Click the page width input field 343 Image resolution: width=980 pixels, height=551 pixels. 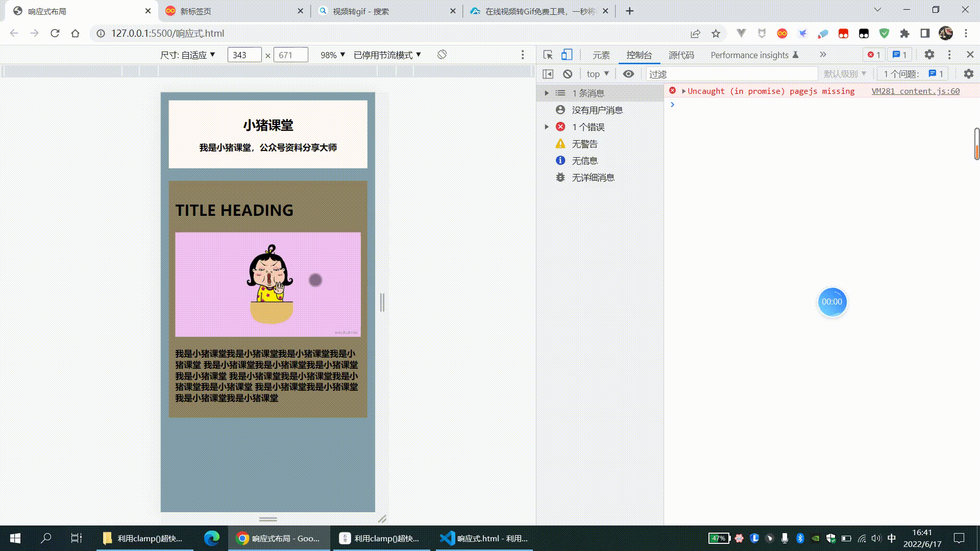[x=243, y=55]
